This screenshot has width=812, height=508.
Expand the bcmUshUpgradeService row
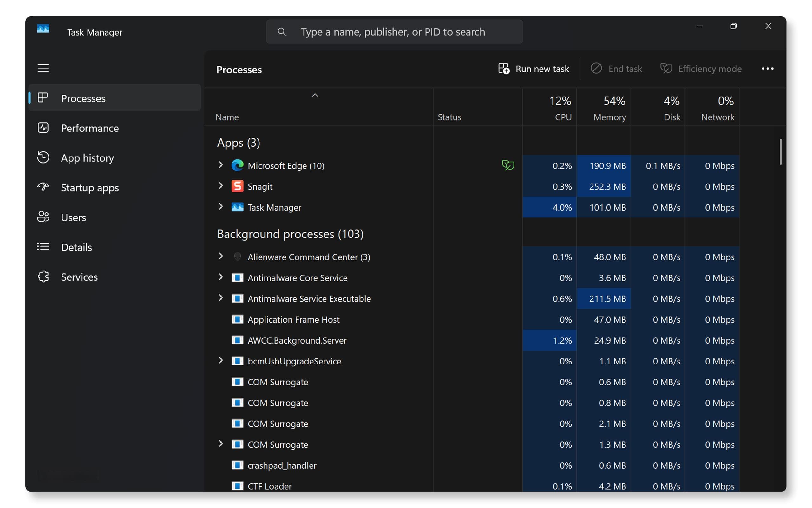point(220,360)
